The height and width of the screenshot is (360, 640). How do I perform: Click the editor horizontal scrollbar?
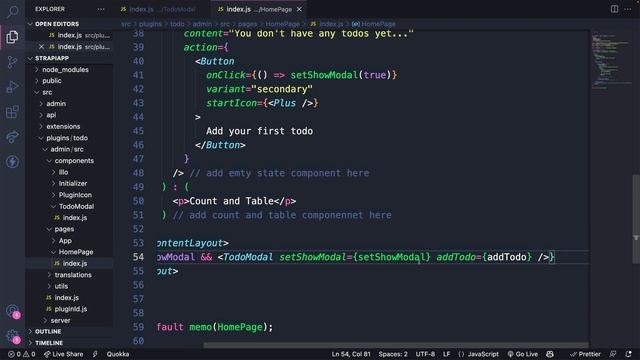[396, 345]
